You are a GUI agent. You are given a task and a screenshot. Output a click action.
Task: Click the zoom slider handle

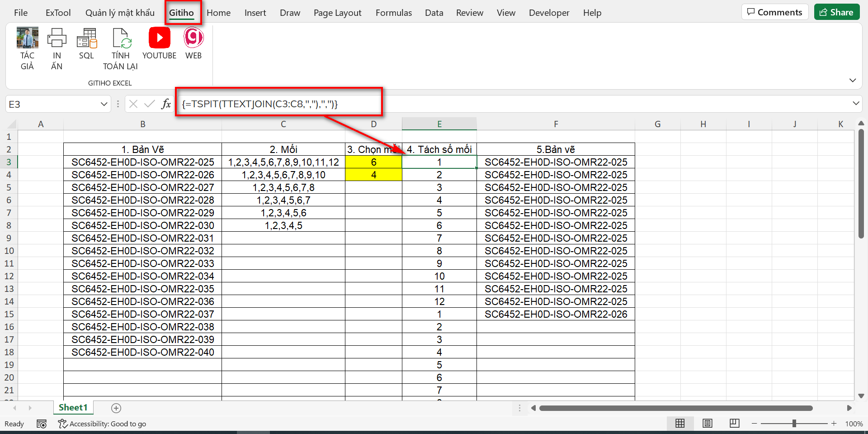[x=794, y=424]
